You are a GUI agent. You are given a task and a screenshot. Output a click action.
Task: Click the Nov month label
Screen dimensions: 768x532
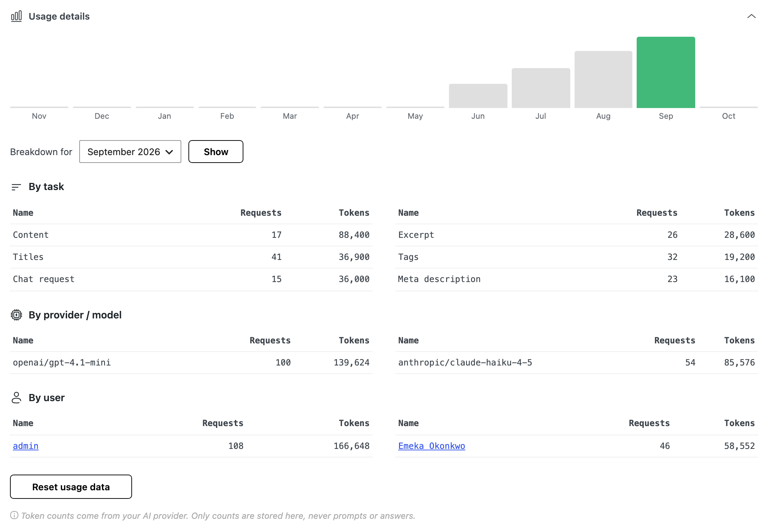click(39, 116)
